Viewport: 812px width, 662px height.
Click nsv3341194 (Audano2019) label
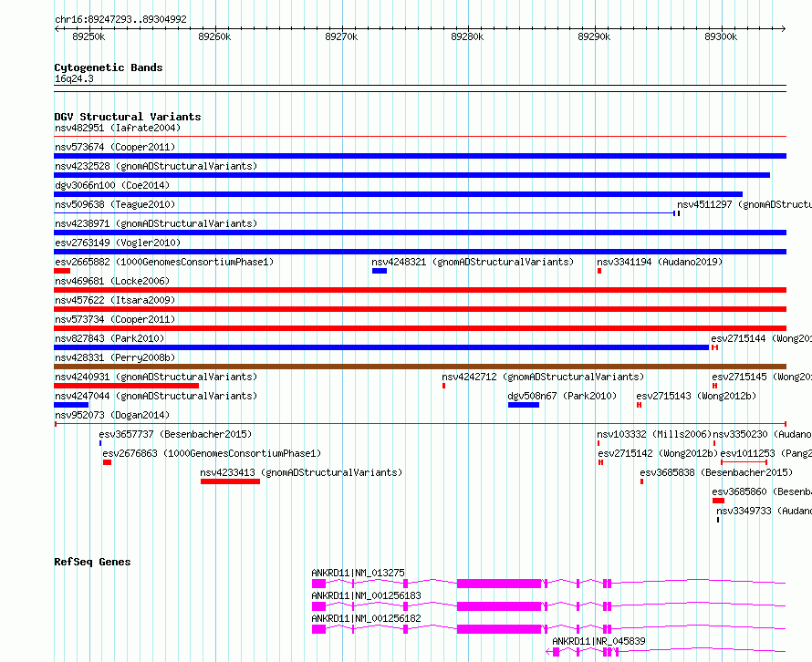(x=660, y=262)
